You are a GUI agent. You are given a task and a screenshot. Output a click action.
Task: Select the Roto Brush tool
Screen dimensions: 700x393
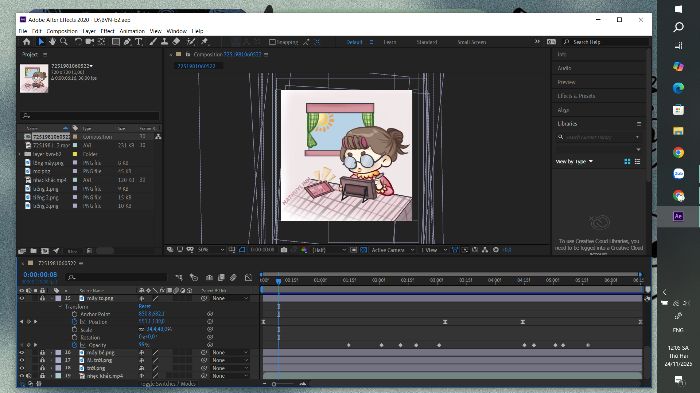pos(191,42)
